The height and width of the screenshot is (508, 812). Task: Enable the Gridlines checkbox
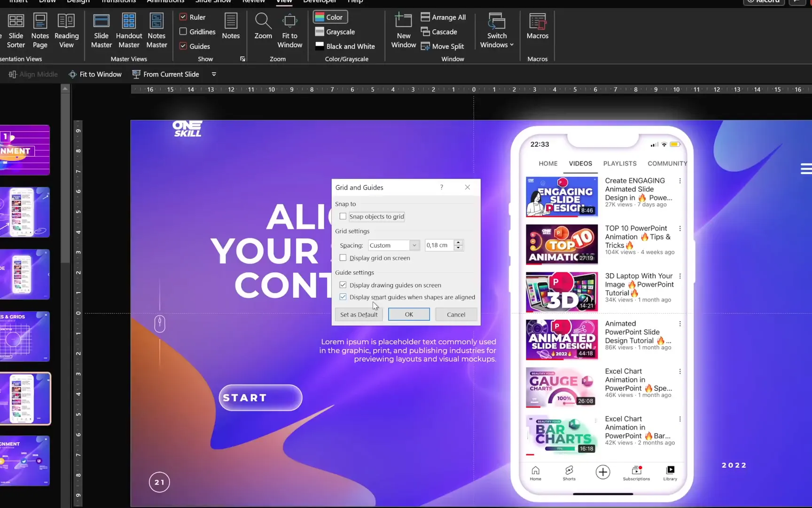183,32
